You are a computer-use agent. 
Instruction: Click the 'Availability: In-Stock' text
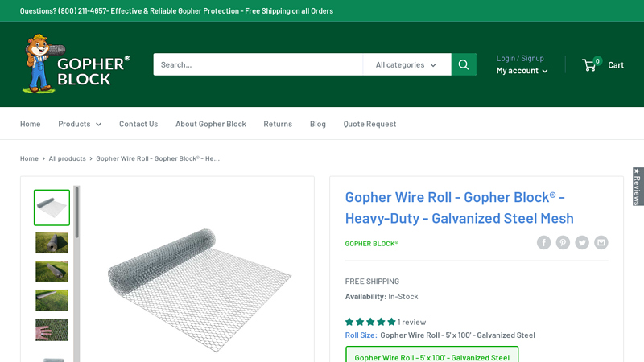click(382, 296)
